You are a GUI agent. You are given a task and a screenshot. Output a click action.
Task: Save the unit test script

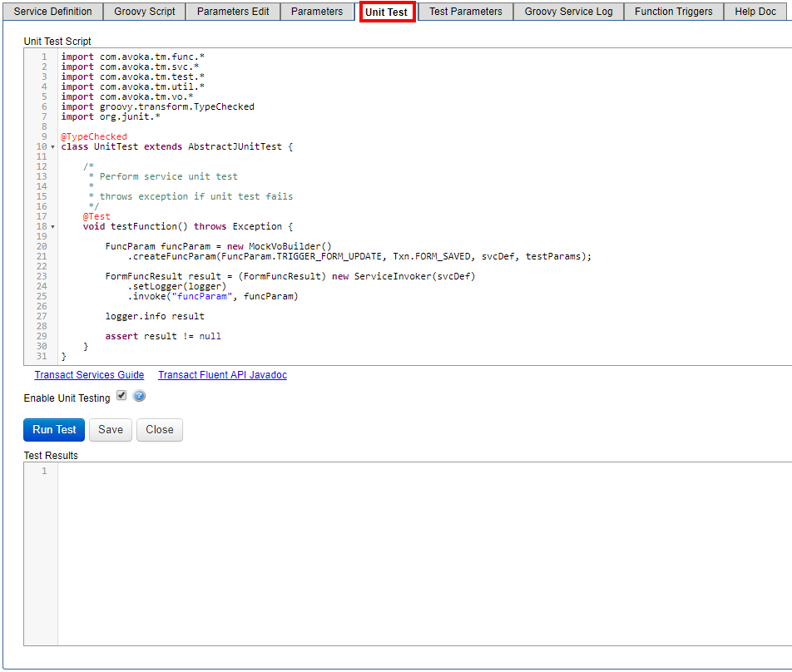(x=110, y=430)
